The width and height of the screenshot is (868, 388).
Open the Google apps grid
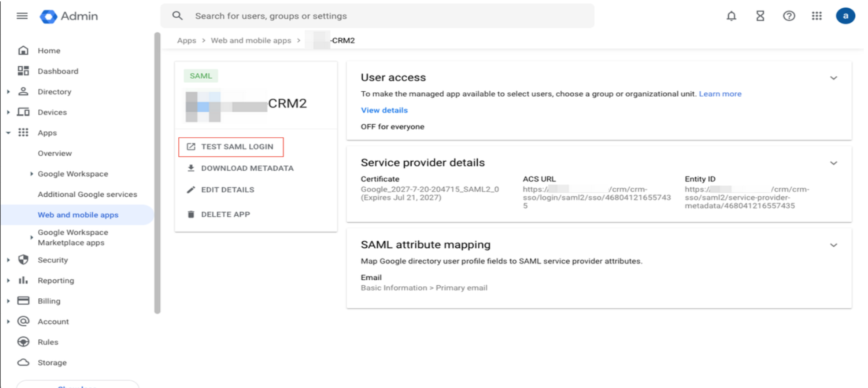click(817, 16)
